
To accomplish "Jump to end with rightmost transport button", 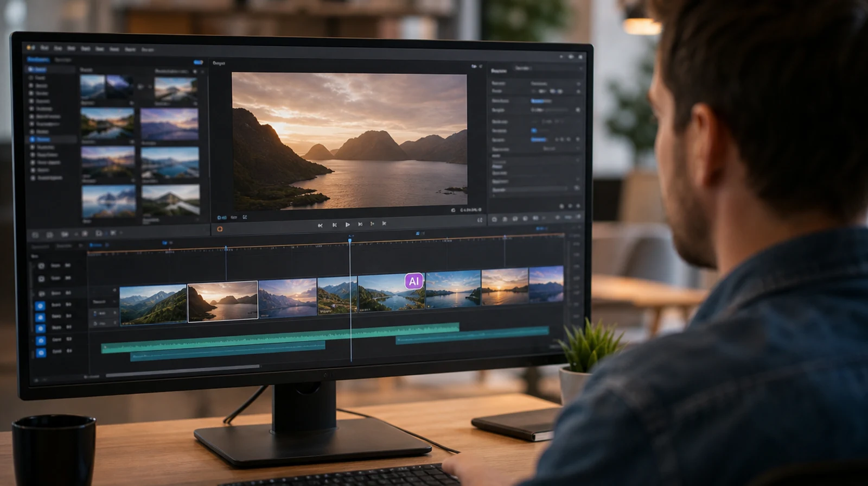I will click(384, 223).
